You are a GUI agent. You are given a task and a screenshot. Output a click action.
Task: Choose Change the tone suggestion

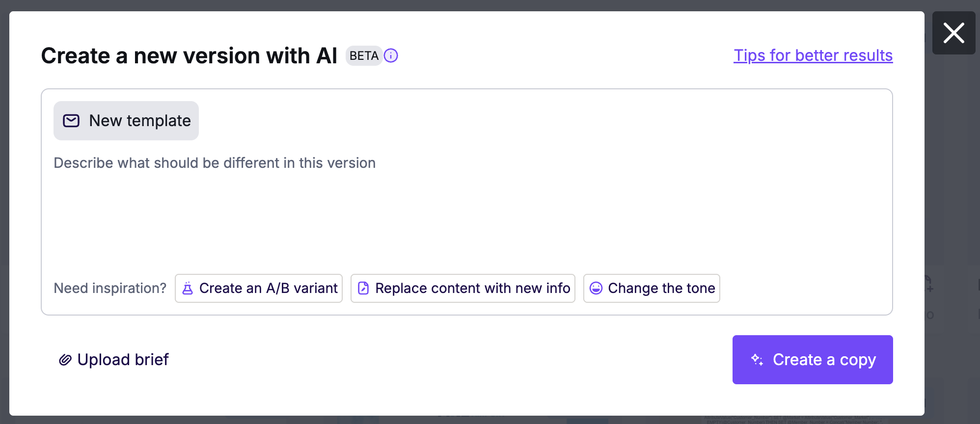pyautogui.click(x=652, y=289)
